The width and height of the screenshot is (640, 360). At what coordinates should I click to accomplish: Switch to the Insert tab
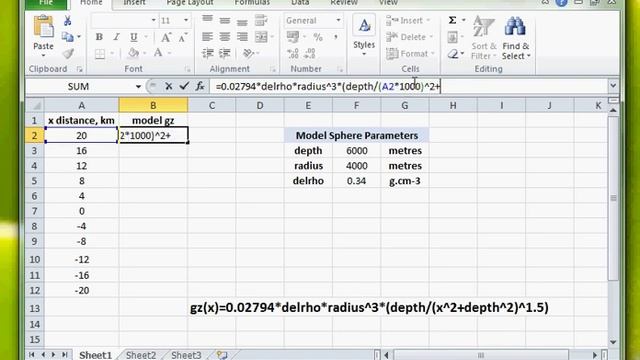click(134, 3)
